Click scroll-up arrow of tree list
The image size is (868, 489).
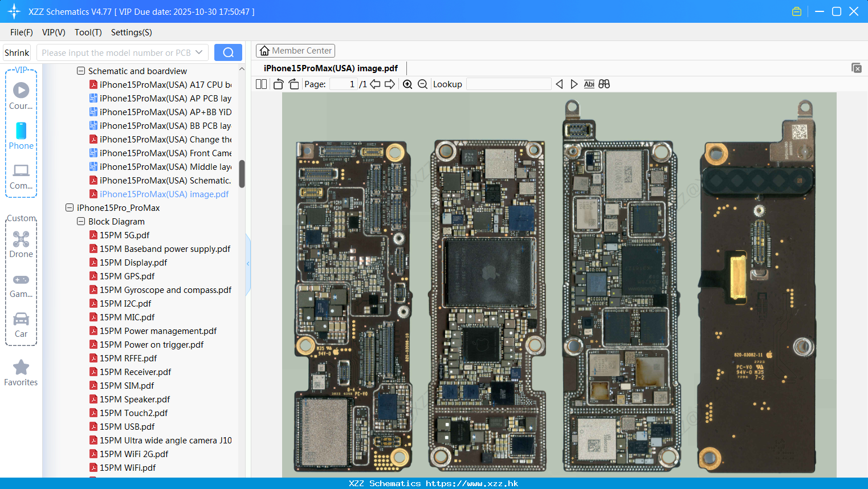pos(242,69)
